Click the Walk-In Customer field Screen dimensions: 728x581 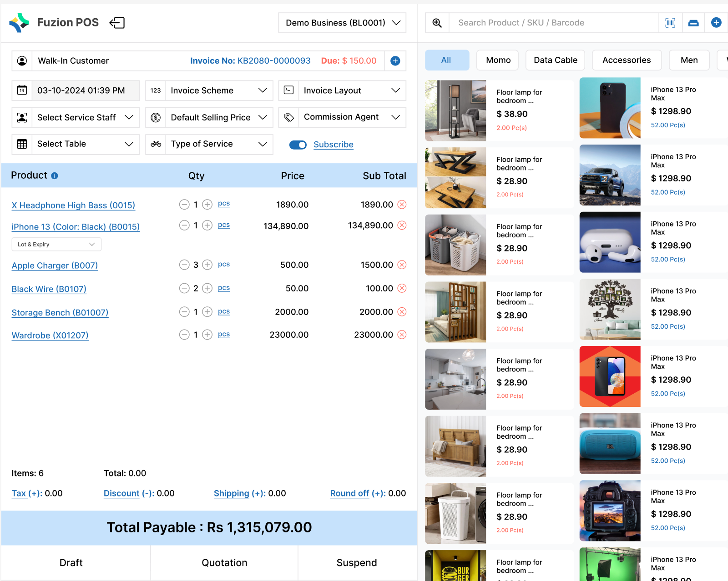(x=109, y=61)
